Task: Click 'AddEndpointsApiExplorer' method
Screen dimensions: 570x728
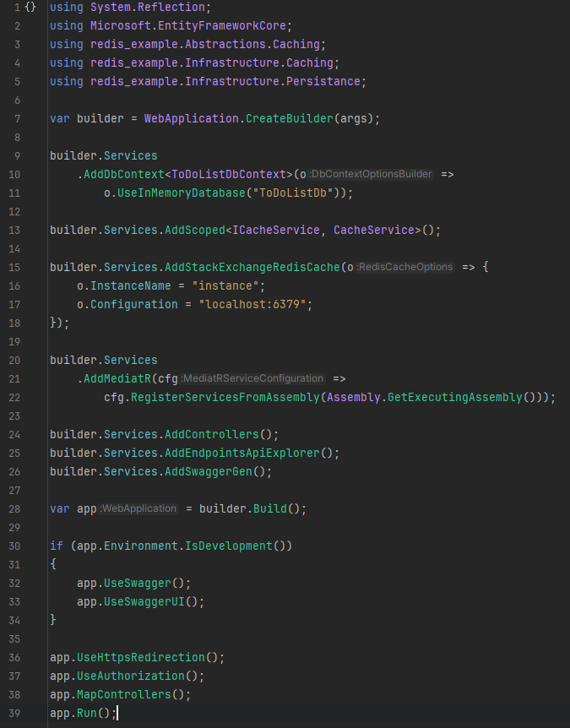Action: click(242, 453)
